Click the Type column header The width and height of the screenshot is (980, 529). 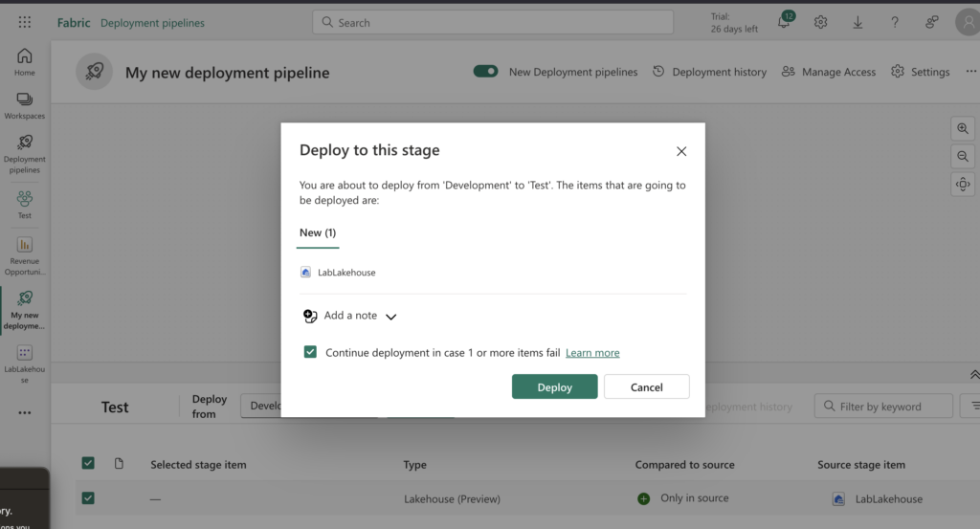click(415, 465)
